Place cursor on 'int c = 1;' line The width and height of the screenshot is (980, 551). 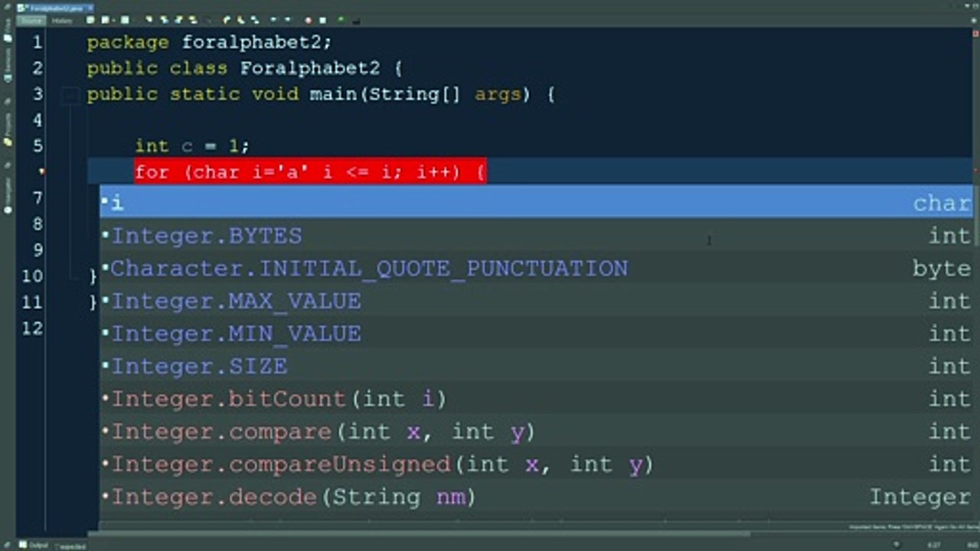(x=192, y=146)
